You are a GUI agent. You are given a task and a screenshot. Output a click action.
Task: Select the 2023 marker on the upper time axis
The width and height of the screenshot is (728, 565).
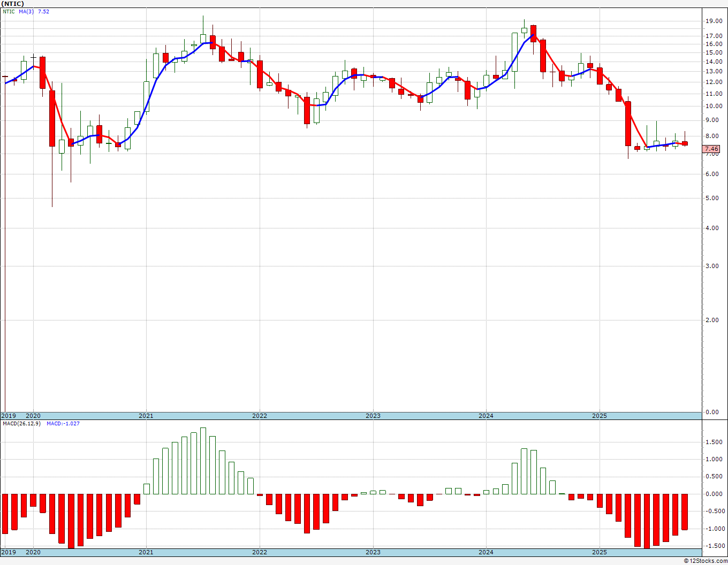click(373, 416)
